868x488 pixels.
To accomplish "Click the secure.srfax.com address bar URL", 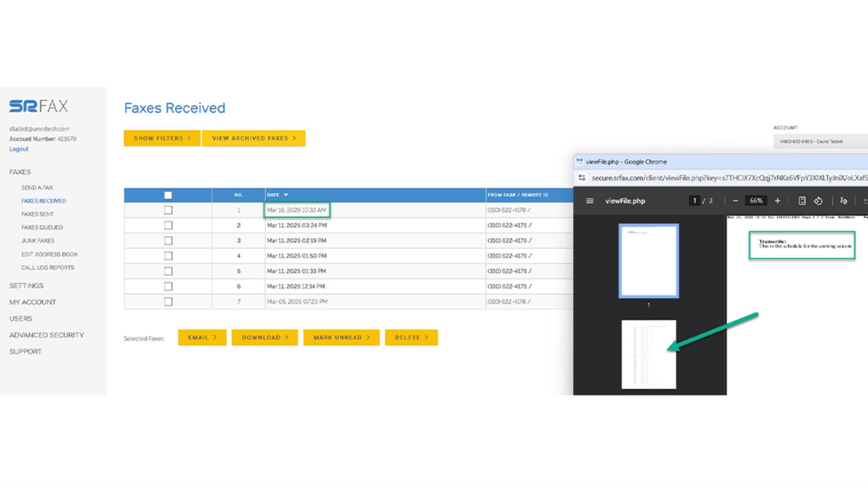I will [x=730, y=178].
